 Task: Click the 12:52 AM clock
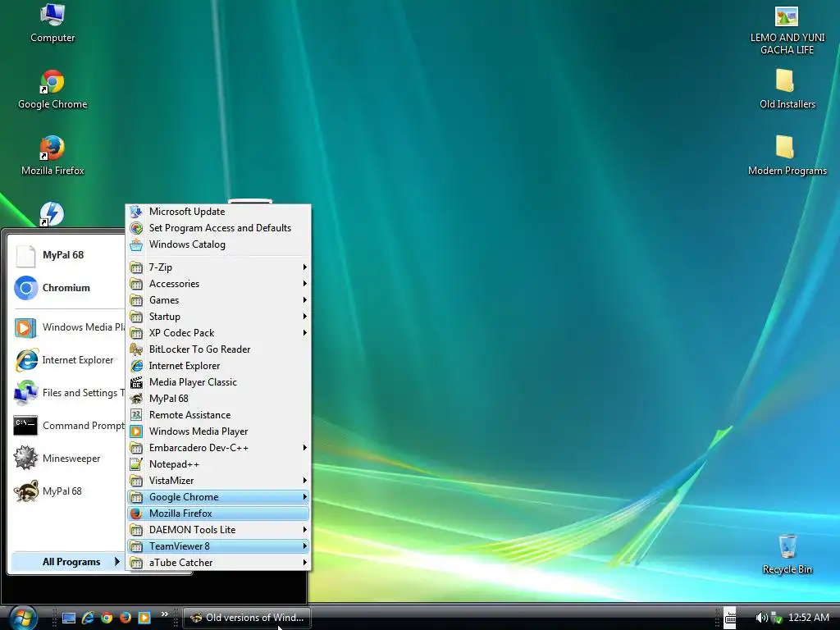pyautogui.click(x=808, y=618)
